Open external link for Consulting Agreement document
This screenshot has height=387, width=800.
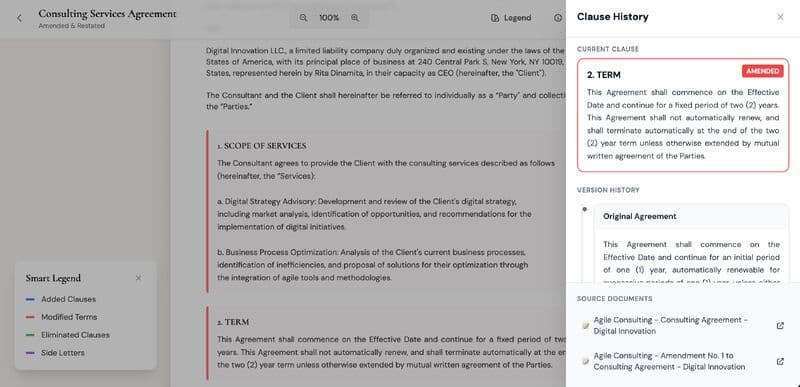pyautogui.click(x=780, y=325)
